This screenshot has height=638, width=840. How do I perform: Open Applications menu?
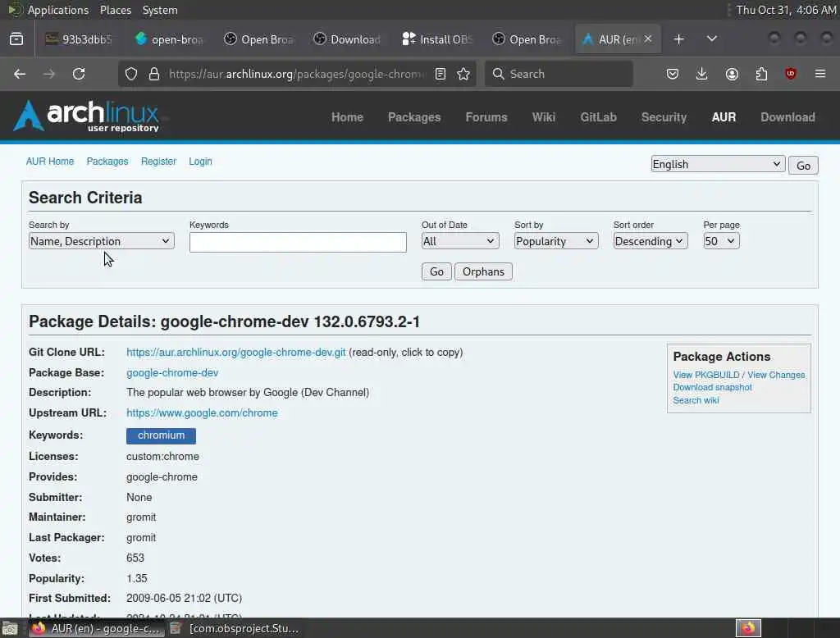coord(58,10)
